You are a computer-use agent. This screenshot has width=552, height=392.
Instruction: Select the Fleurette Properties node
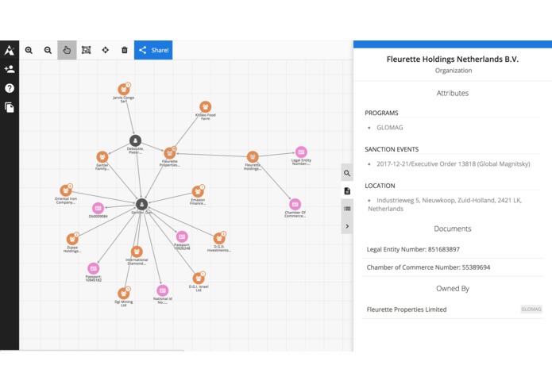[170, 153]
